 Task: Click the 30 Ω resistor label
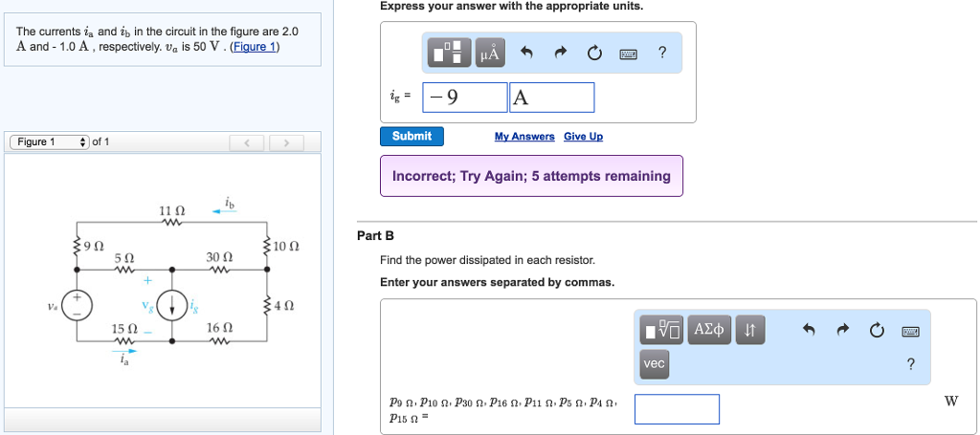(x=219, y=256)
